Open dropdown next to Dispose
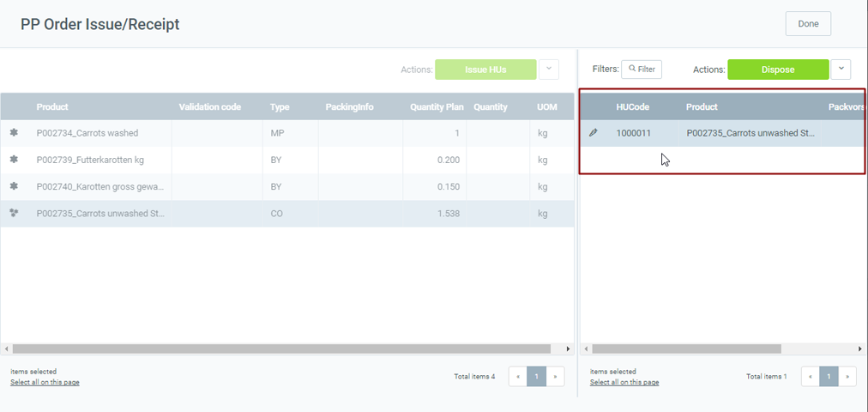Viewport: 868px width, 412px height. (841, 70)
